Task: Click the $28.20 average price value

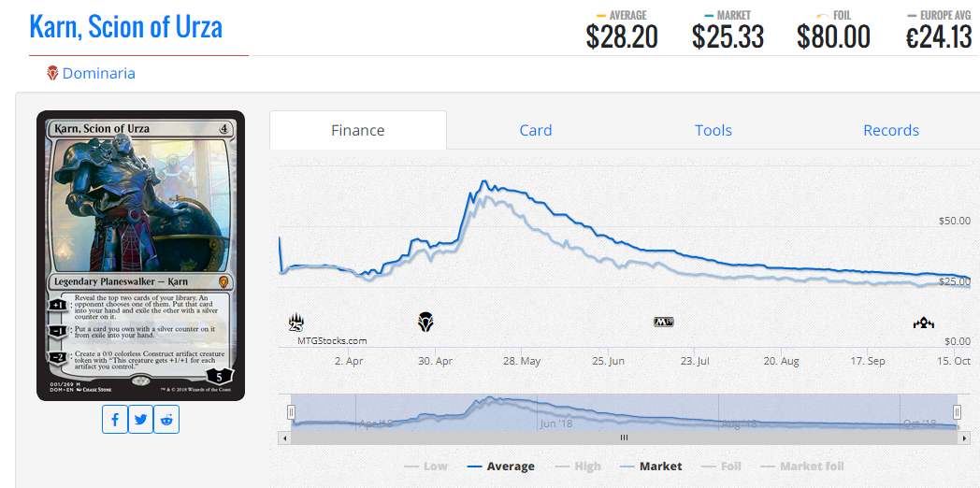Action: click(x=622, y=36)
